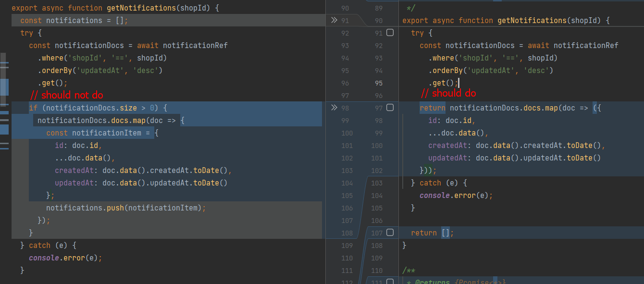Click 'const notifications = [];' line in left pane

[74, 21]
